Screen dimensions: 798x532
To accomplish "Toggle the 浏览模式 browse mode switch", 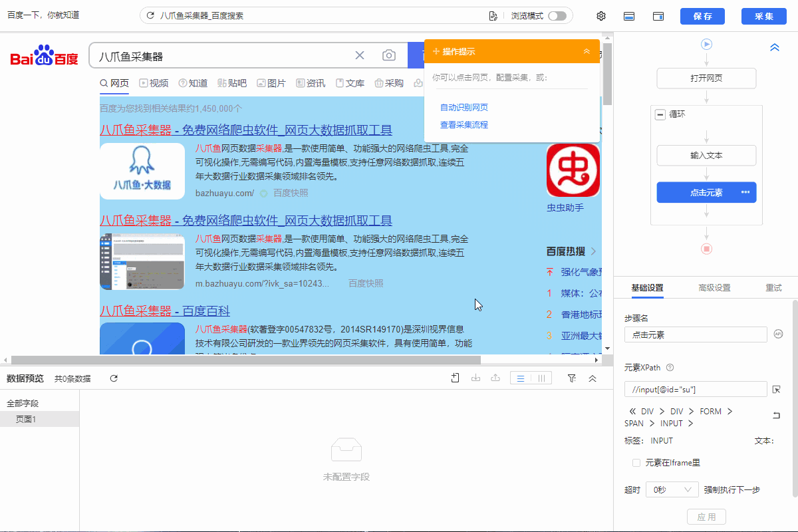I will tap(557, 15).
